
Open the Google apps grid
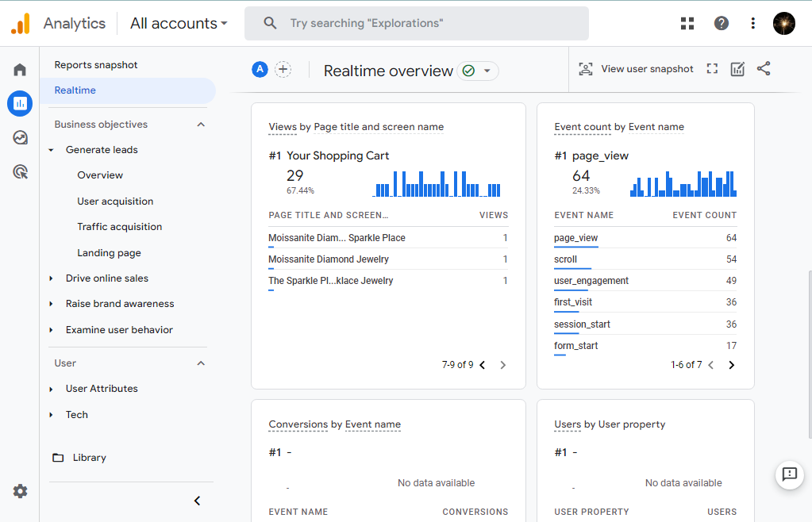tap(687, 23)
